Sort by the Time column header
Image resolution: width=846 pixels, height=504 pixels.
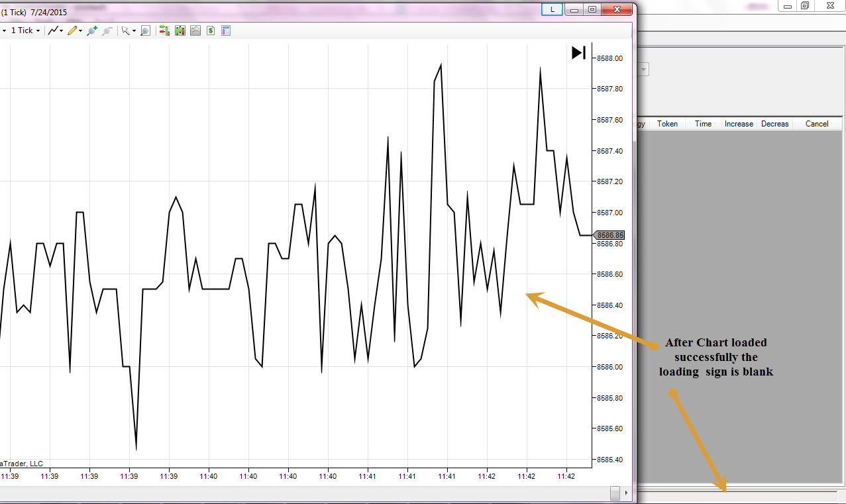(x=703, y=124)
